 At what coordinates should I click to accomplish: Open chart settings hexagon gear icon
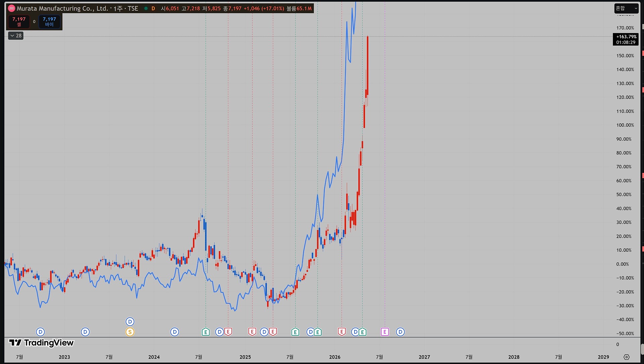(627, 357)
